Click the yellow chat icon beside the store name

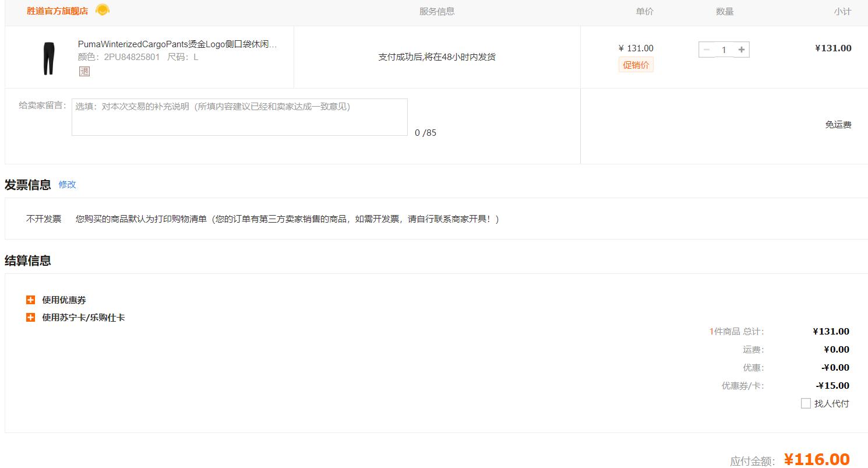pyautogui.click(x=102, y=10)
